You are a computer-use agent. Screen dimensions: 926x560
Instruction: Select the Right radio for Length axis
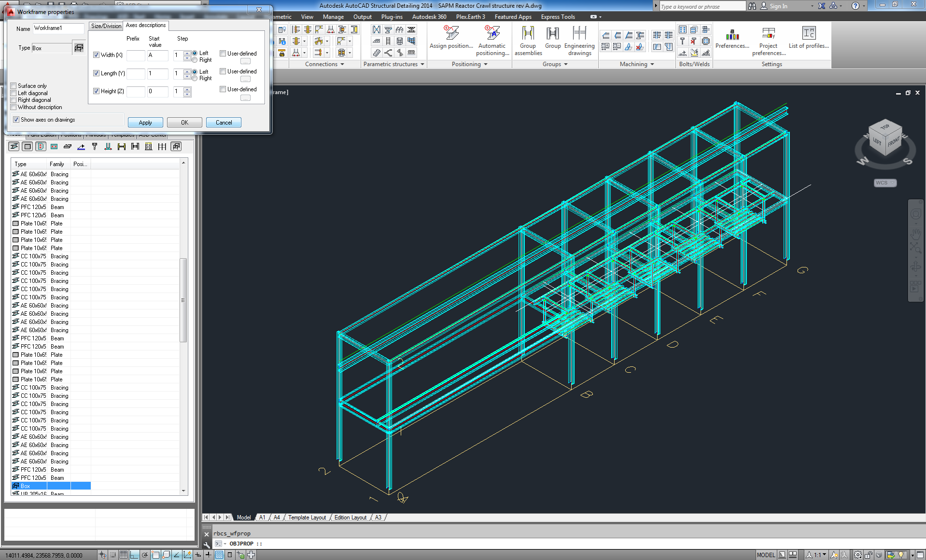tap(195, 78)
